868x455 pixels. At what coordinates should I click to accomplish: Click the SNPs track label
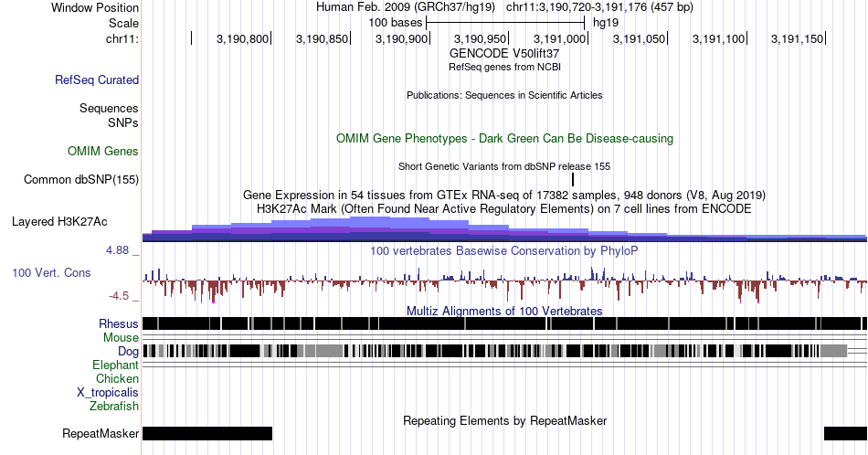123,122
